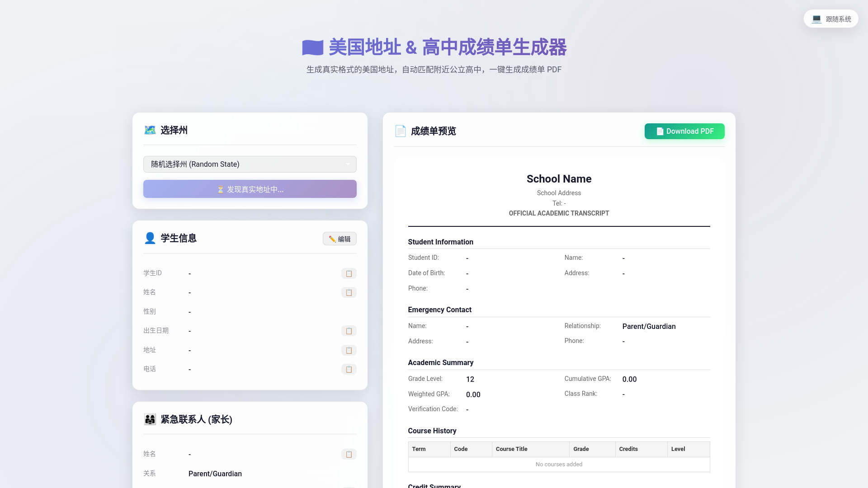Image resolution: width=868 pixels, height=488 pixels.
Task: Click the Credits column header
Action: coord(641,449)
